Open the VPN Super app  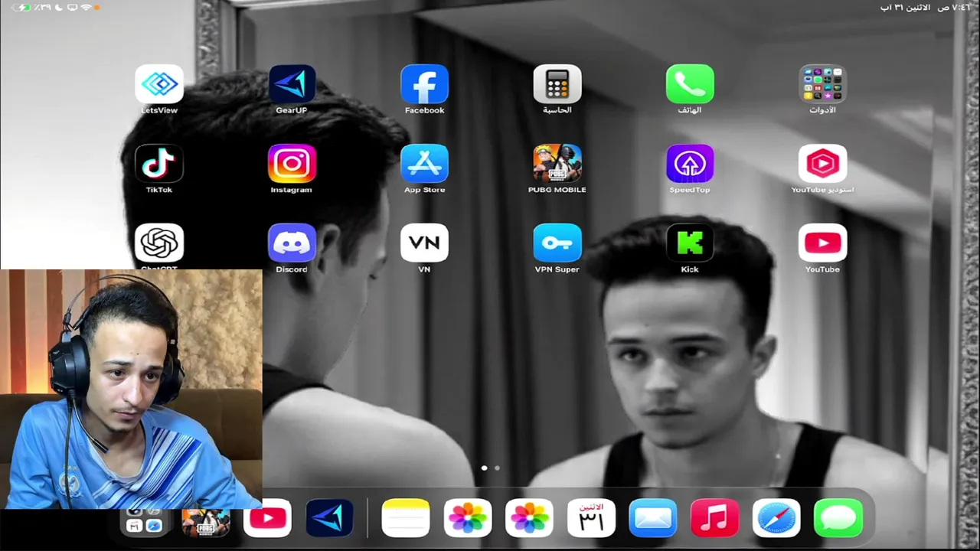pyautogui.click(x=557, y=243)
